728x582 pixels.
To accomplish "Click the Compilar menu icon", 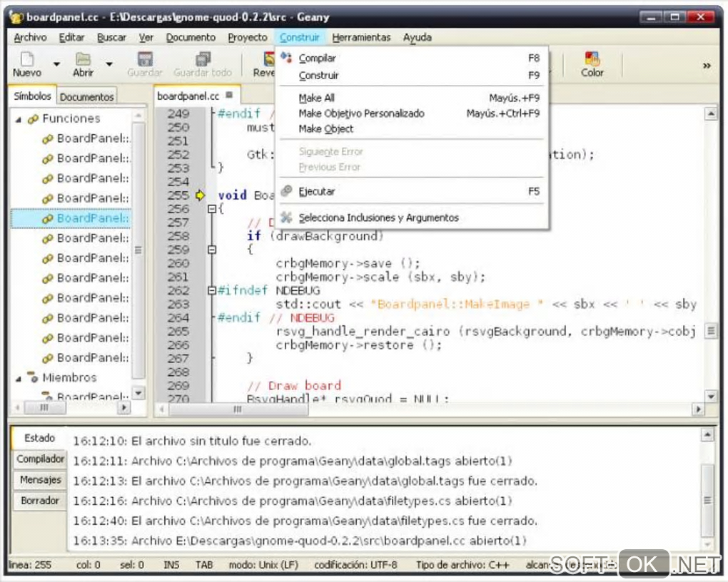I will (x=286, y=57).
